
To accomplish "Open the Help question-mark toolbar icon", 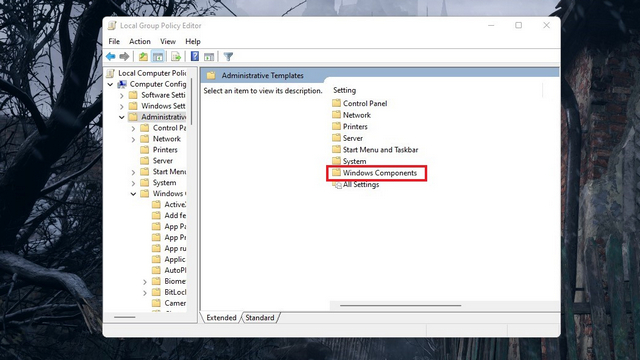I will click(195, 56).
